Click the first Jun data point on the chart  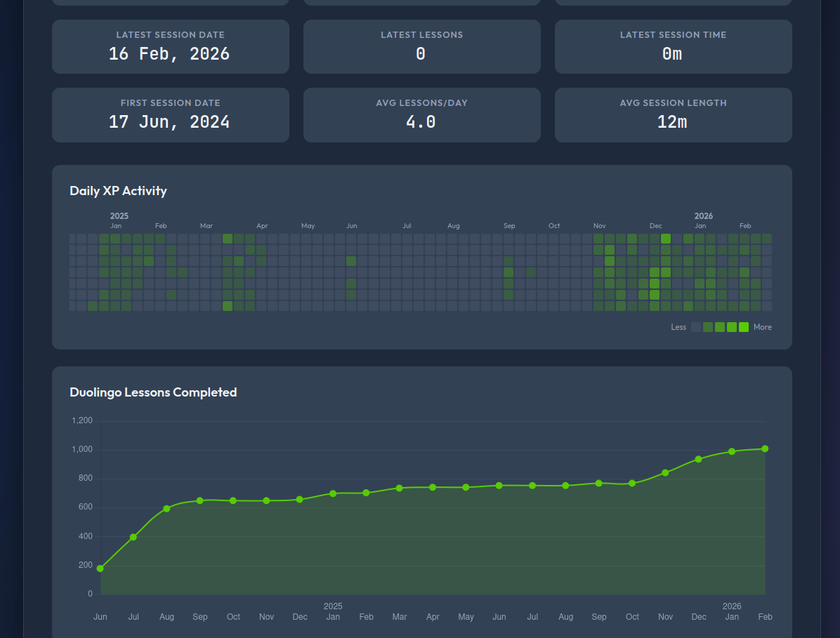[100, 568]
